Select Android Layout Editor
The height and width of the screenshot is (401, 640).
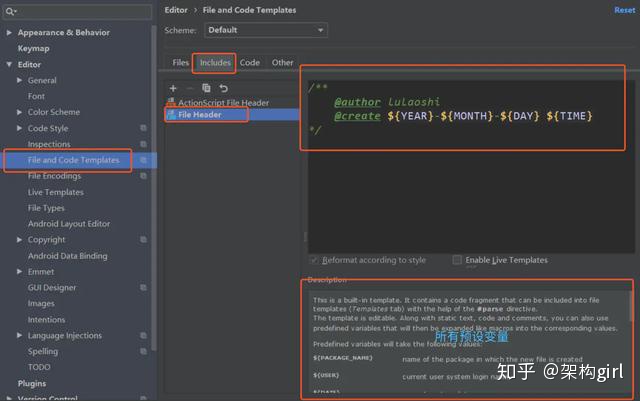pos(69,224)
